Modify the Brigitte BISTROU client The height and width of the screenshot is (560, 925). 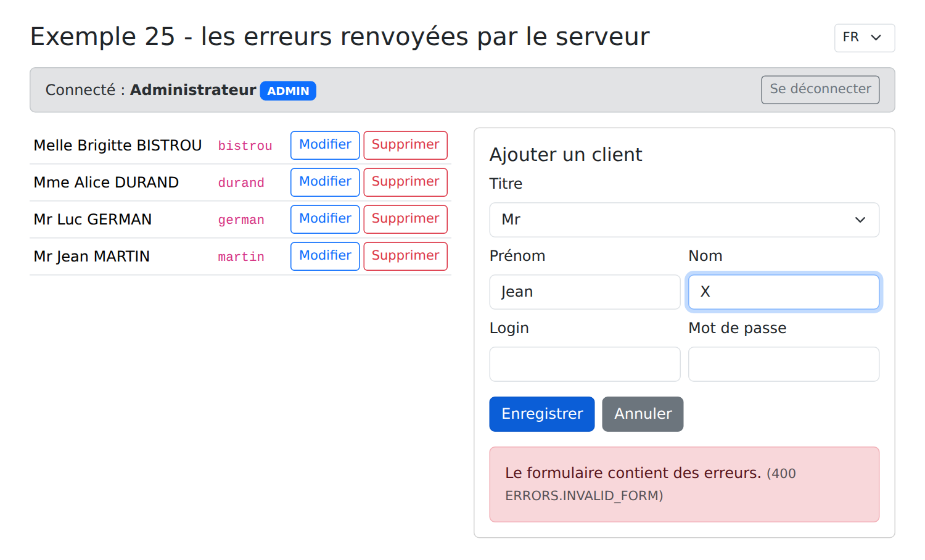tap(325, 145)
